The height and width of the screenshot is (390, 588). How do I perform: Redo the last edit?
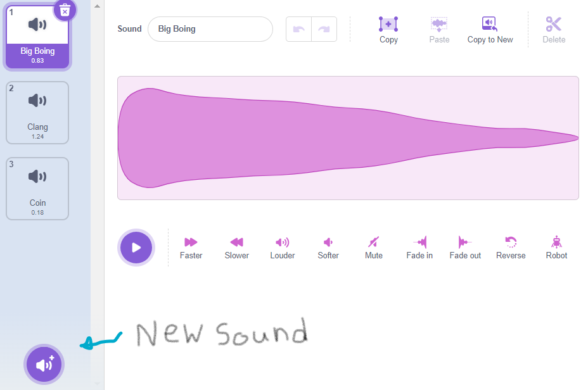[324, 28]
